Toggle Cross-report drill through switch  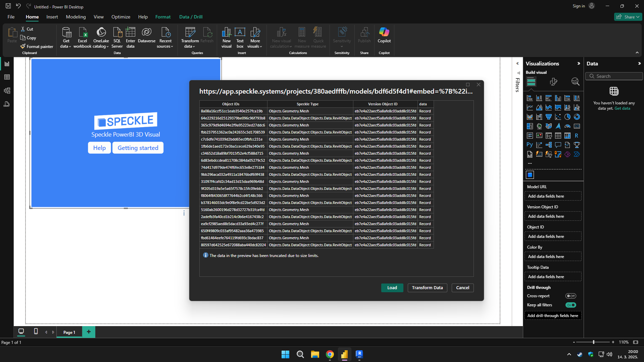pos(571,296)
